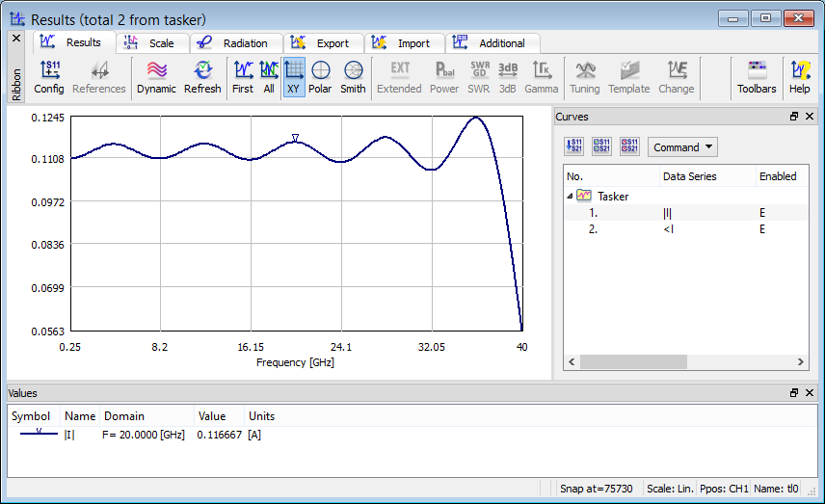Show the First curve only
The image size is (825, 504).
tap(243, 77)
